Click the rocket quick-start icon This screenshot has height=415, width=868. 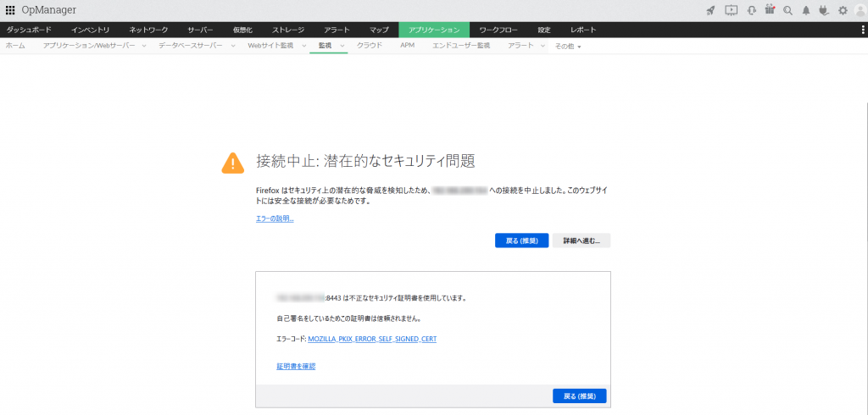point(711,10)
